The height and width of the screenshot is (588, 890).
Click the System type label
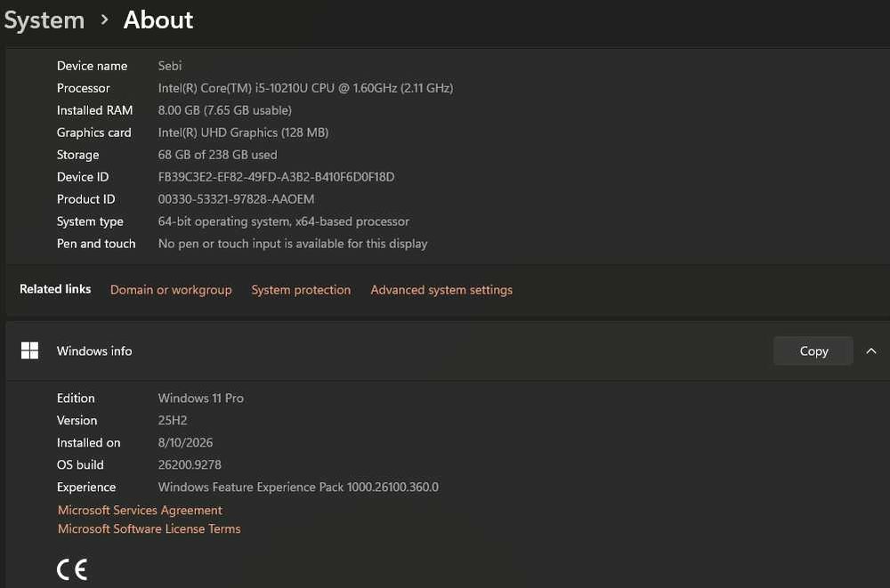coord(90,222)
